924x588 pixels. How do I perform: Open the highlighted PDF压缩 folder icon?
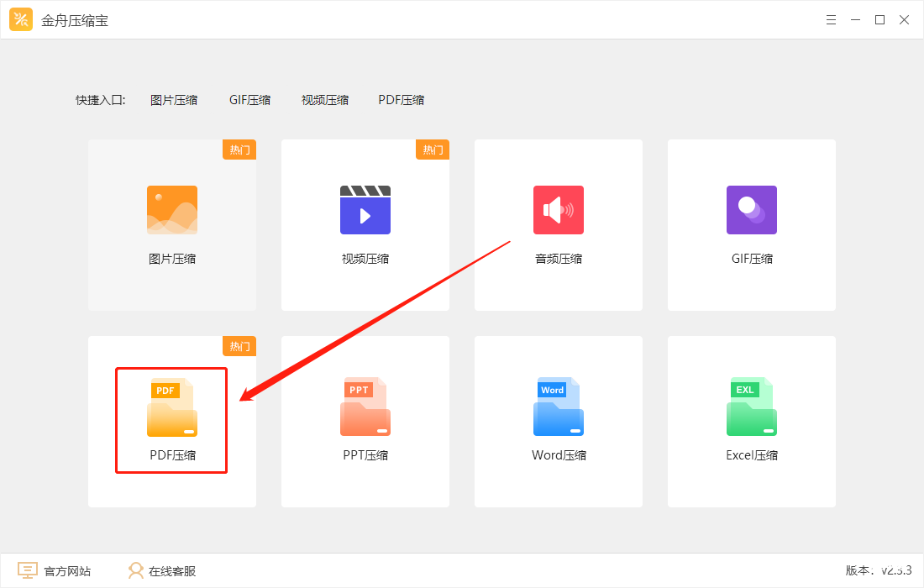point(171,407)
